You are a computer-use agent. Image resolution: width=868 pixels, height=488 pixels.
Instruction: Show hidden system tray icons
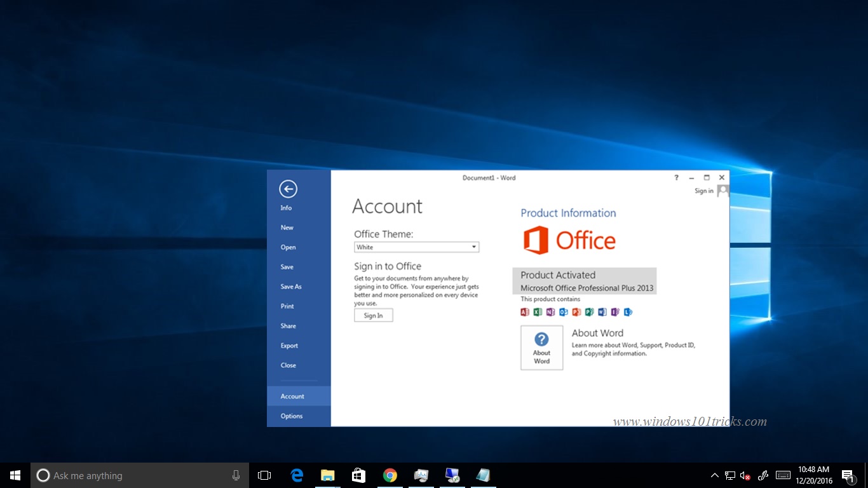pos(714,475)
